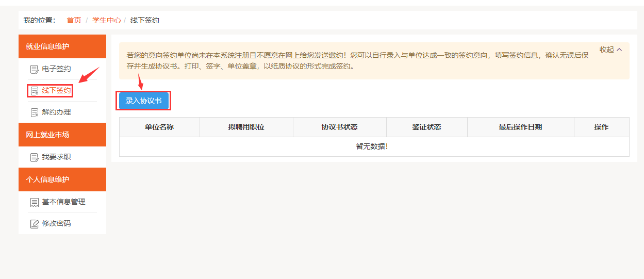Viewport: 644px width, 279px height.
Task: Click the 暂无数据 empty table row
Action: (374, 146)
